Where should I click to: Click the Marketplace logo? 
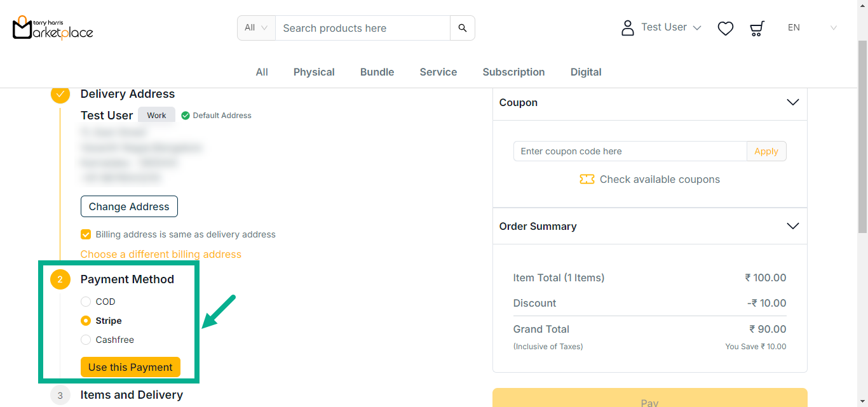pos(53,27)
